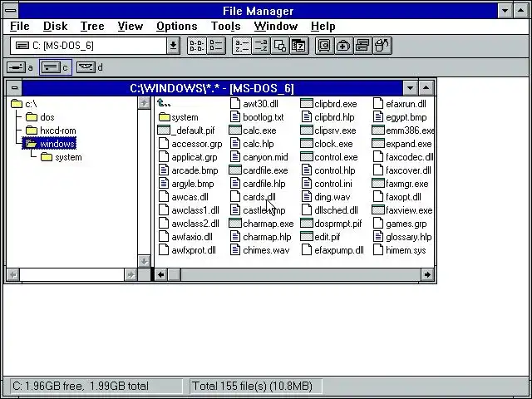Select the himem.sys file icon
This screenshot has height=399, width=532.
[377, 250]
